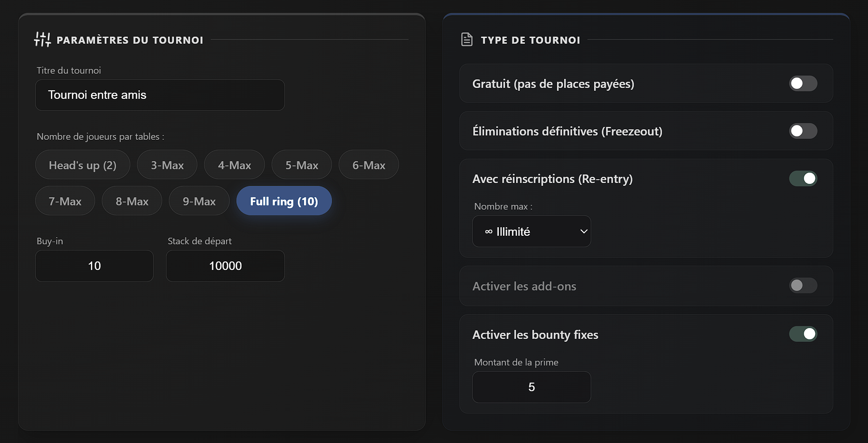Click the Buy-in amount field
The height and width of the screenshot is (443, 868).
point(95,266)
